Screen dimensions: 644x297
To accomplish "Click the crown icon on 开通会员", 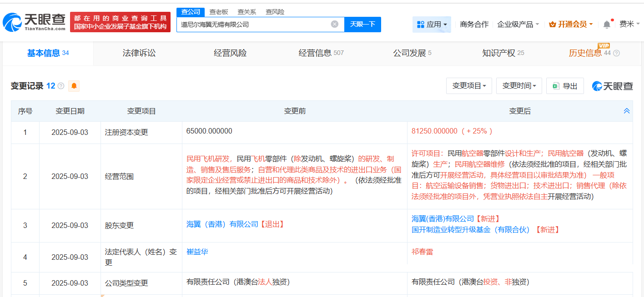I will click(x=552, y=24).
